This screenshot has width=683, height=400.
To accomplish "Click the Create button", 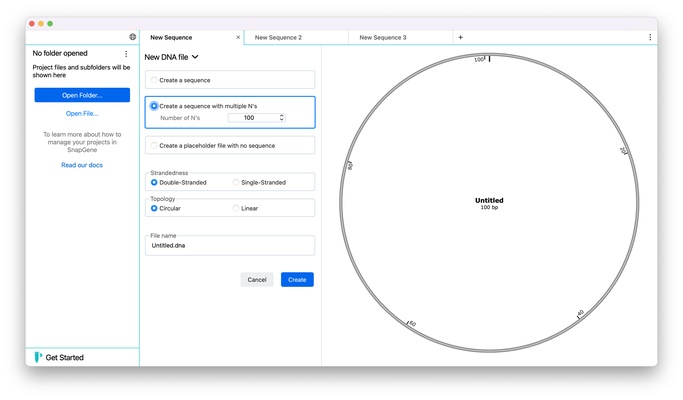I will pyautogui.click(x=297, y=280).
